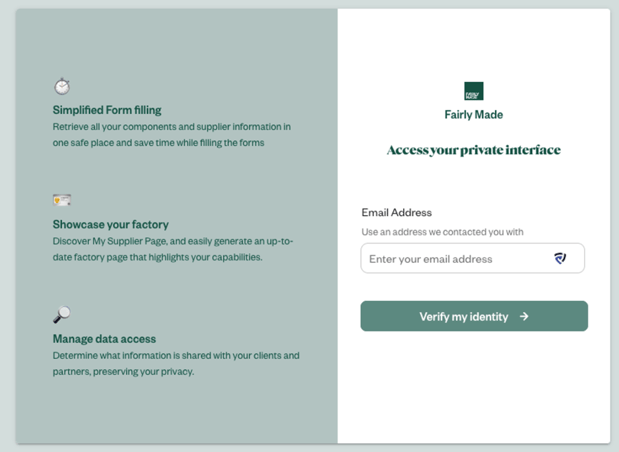This screenshot has height=452, width=619.
Task: Click the Fairly Made green logo square
Action: point(474,91)
